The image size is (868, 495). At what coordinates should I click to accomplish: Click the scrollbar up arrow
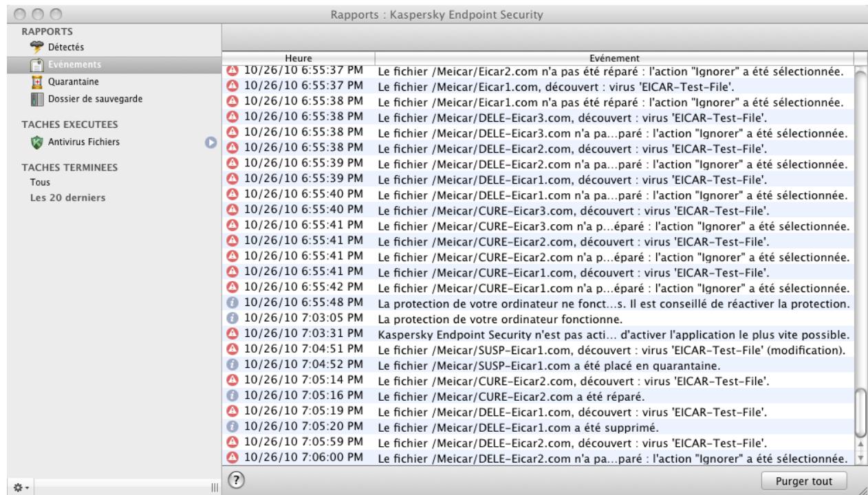[860, 443]
